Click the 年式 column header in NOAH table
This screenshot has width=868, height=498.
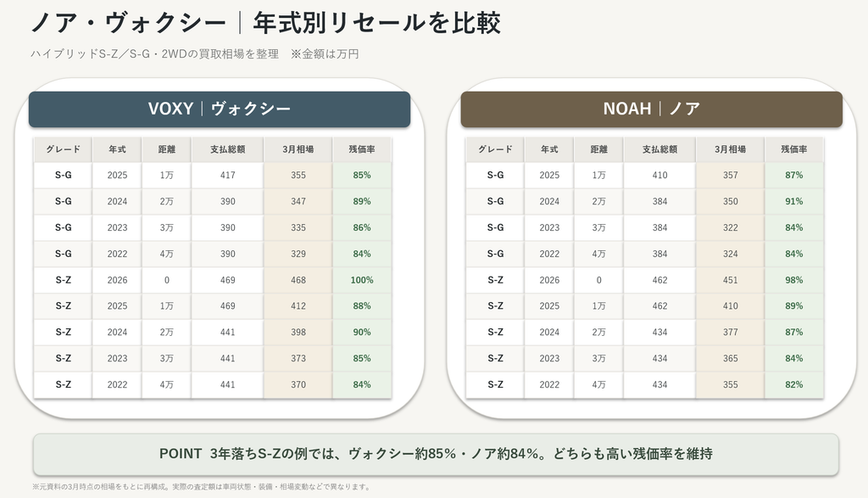(x=549, y=149)
